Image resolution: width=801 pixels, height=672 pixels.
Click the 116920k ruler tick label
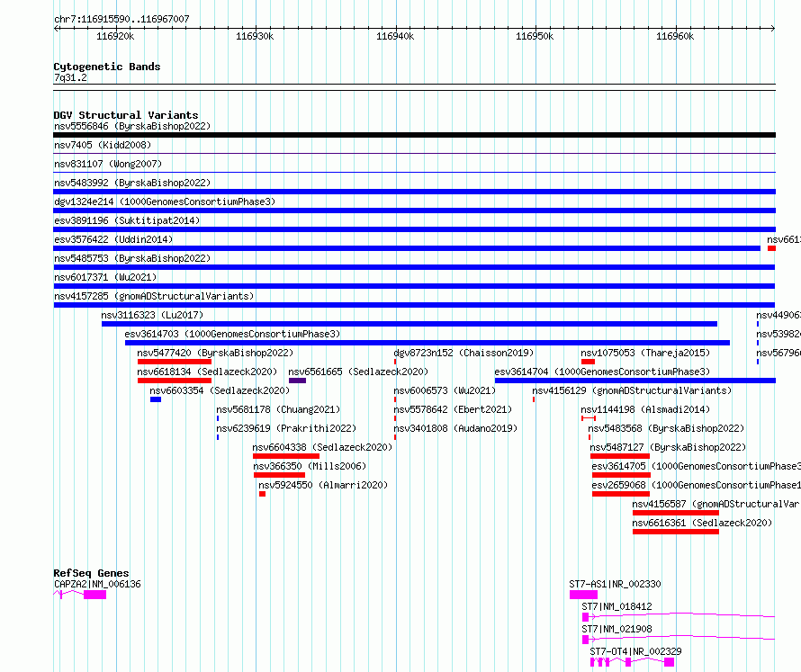click(x=115, y=36)
